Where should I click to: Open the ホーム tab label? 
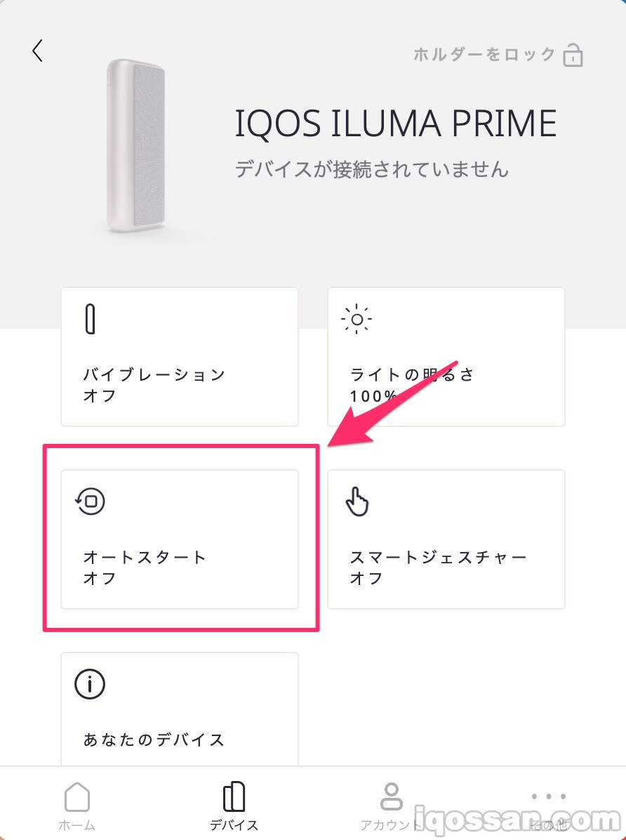click(x=77, y=825)
